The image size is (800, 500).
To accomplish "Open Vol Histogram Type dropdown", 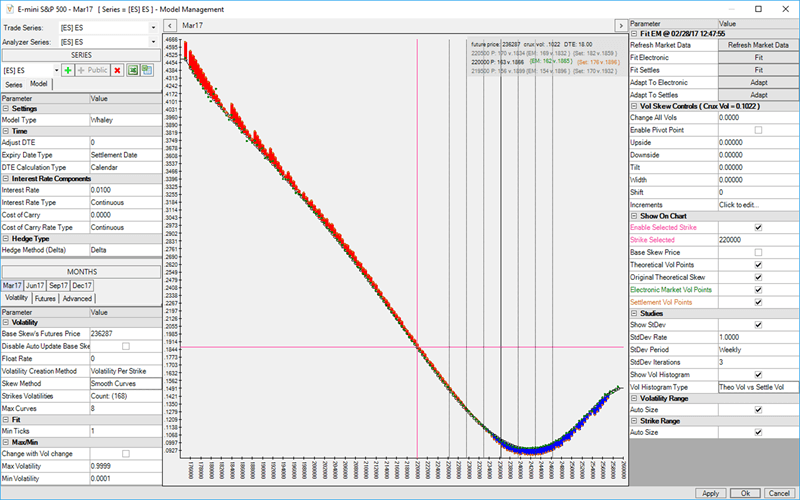I will pyautogui.click(x=757, y=385).
